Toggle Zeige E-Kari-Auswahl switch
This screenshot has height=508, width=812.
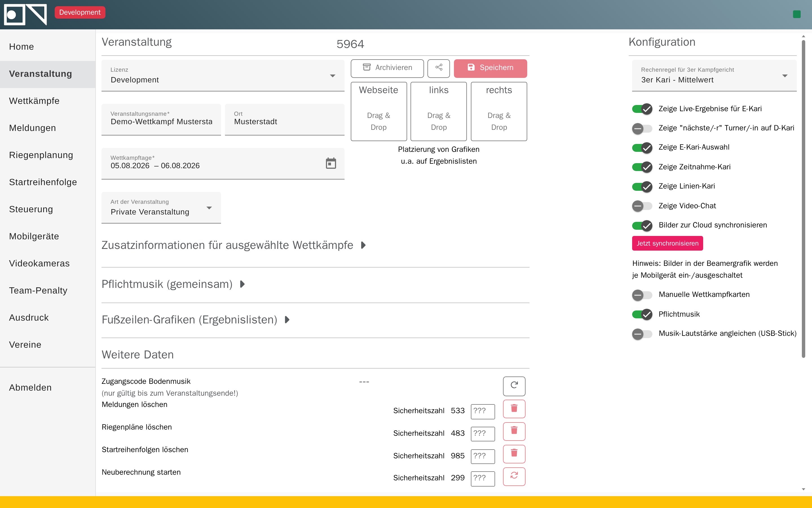[x=642, y=148]
